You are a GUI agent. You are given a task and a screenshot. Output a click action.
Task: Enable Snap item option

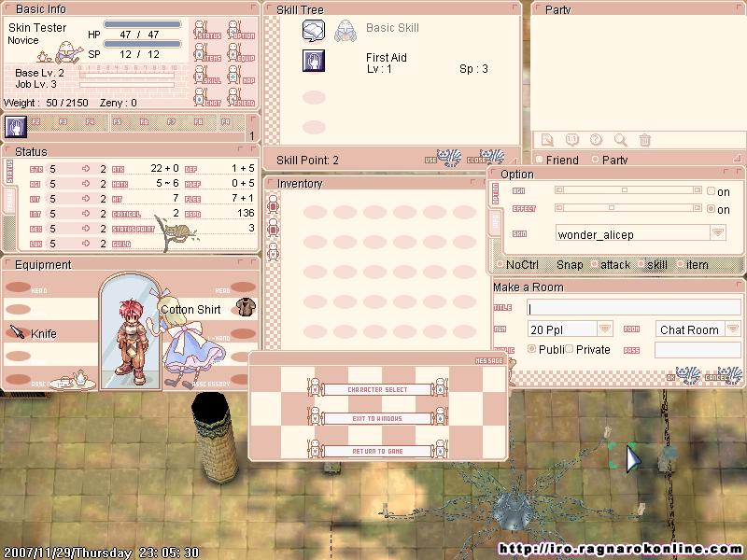(680, 264)
